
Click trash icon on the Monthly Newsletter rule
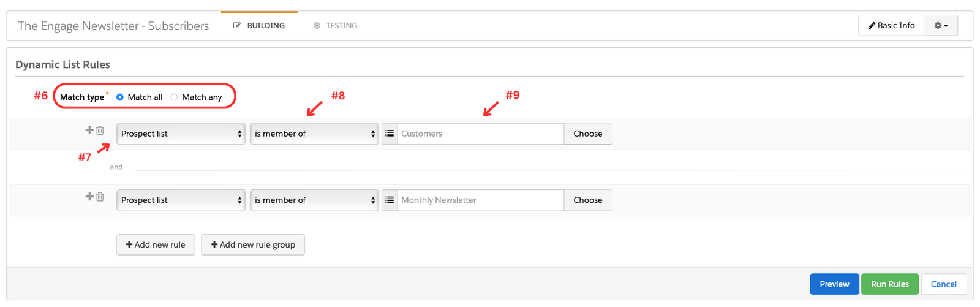click(x=100, y=197)
